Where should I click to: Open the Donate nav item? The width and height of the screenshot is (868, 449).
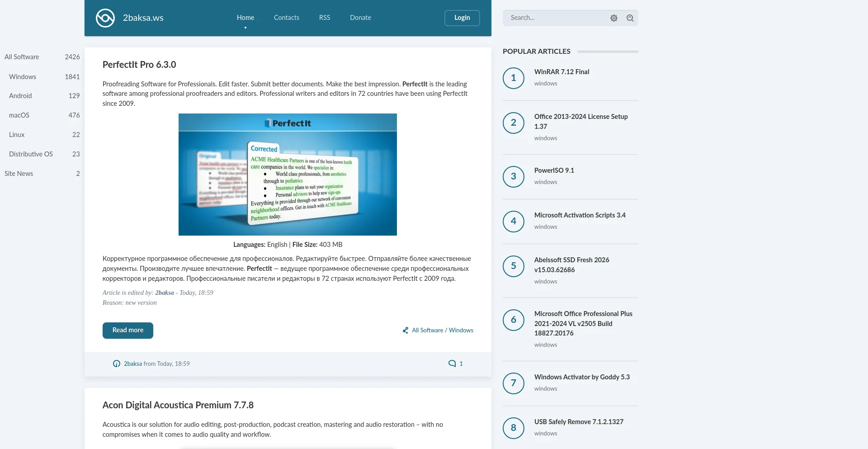click(x=360, y=18)
